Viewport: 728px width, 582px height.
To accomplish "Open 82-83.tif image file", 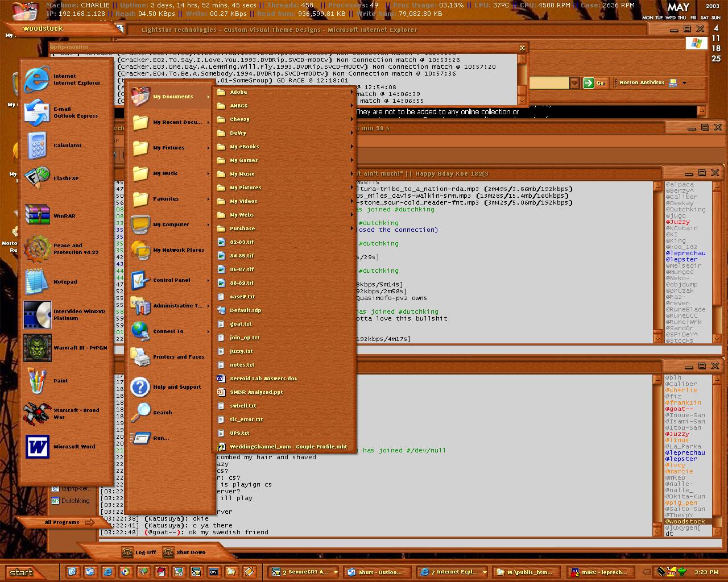I will [x=284, y=242].
